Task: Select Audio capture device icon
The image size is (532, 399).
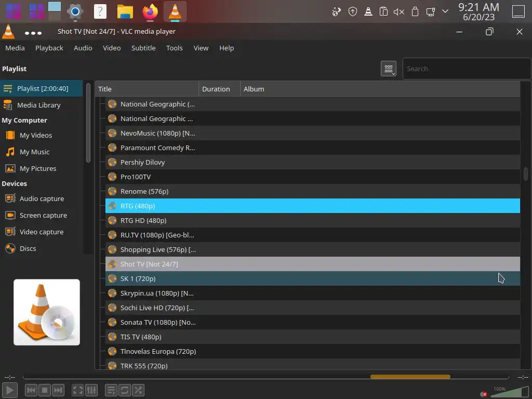Action: click(x=10, y=198)
